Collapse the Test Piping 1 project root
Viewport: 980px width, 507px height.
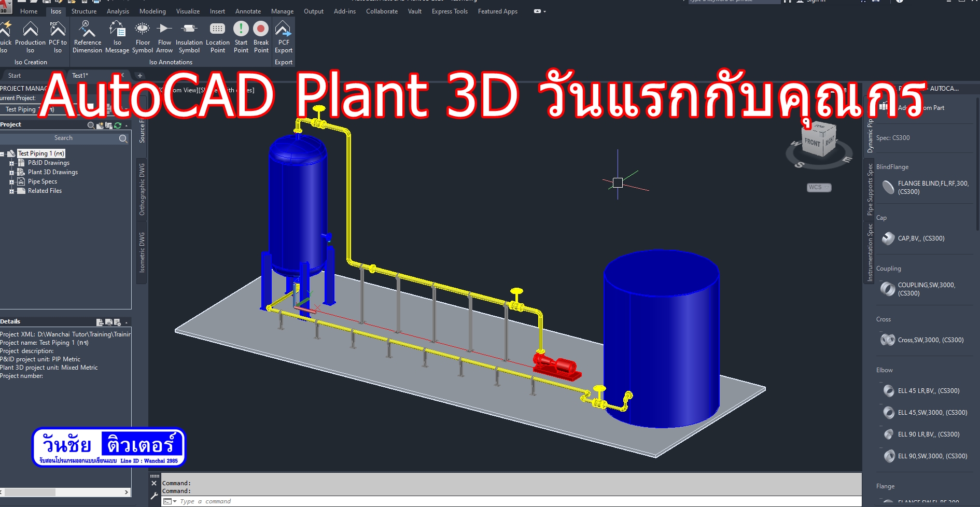pos(2,153)
